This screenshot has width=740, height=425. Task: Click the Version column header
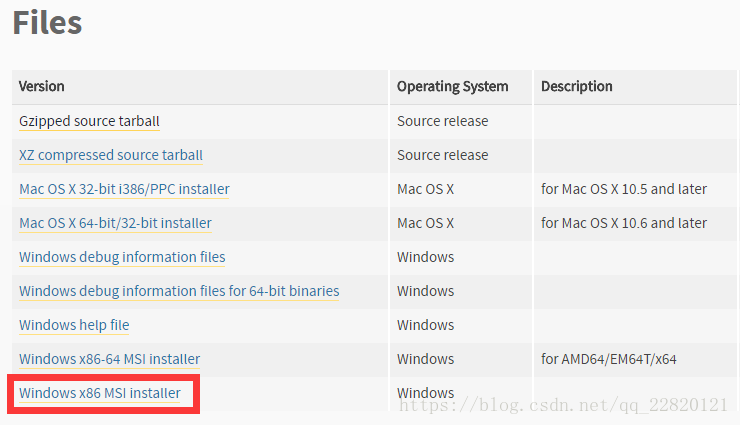42,87
